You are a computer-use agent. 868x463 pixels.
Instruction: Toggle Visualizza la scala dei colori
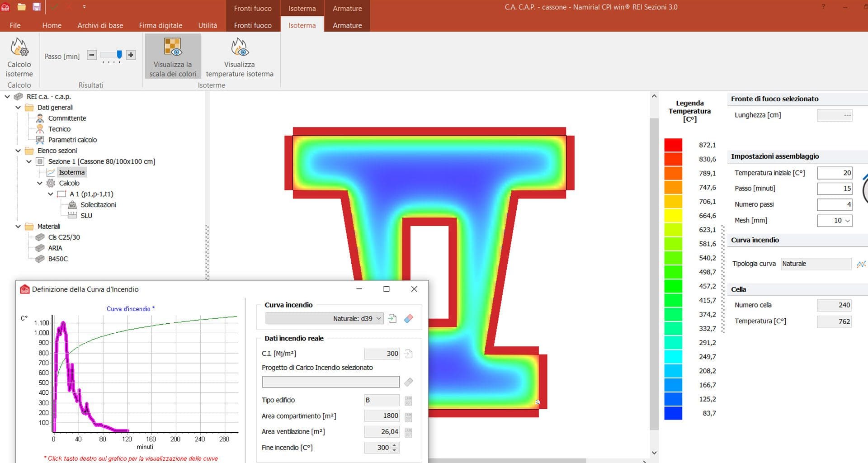(x=172, y=56)
